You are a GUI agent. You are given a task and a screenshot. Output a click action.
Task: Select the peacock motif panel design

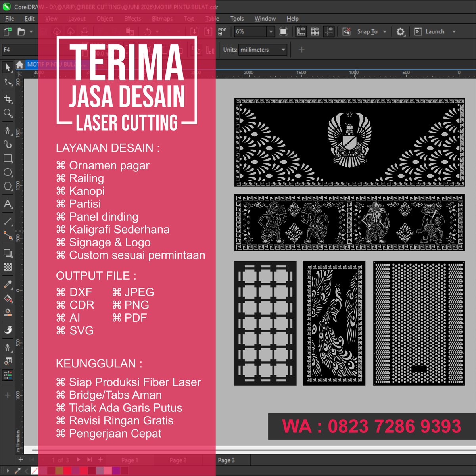click(x=334, y=323)
